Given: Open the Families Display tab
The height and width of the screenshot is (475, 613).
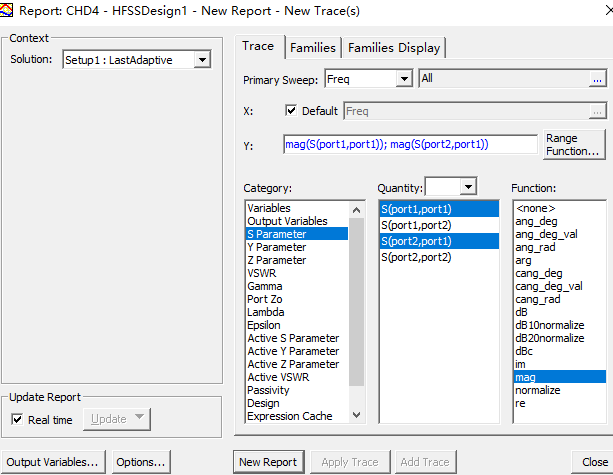Looking at the screenshot, I should [x=394, y=48].
